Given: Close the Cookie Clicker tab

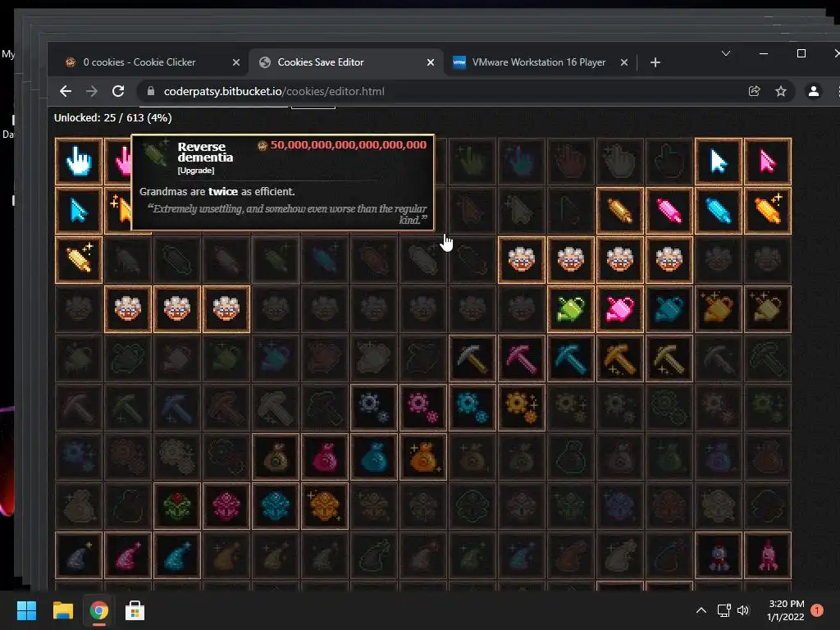Looking at the screenshot, I should pos(236,62).
